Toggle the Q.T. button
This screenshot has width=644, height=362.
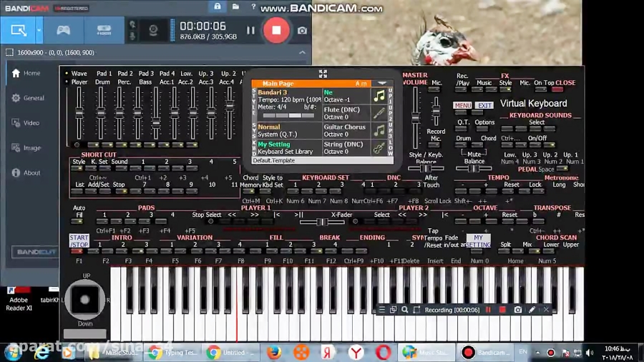pyautogui.click(x=462, y=129)
